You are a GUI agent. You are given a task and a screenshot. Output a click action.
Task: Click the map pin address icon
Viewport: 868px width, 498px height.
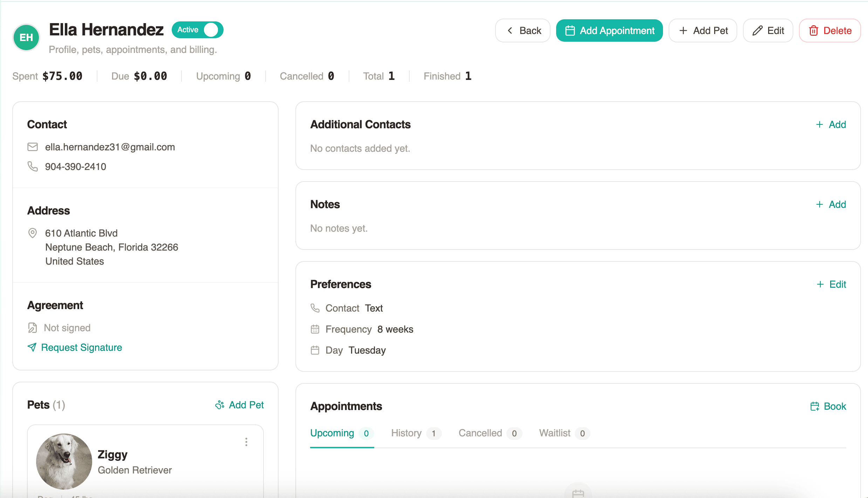coord(33,233)
